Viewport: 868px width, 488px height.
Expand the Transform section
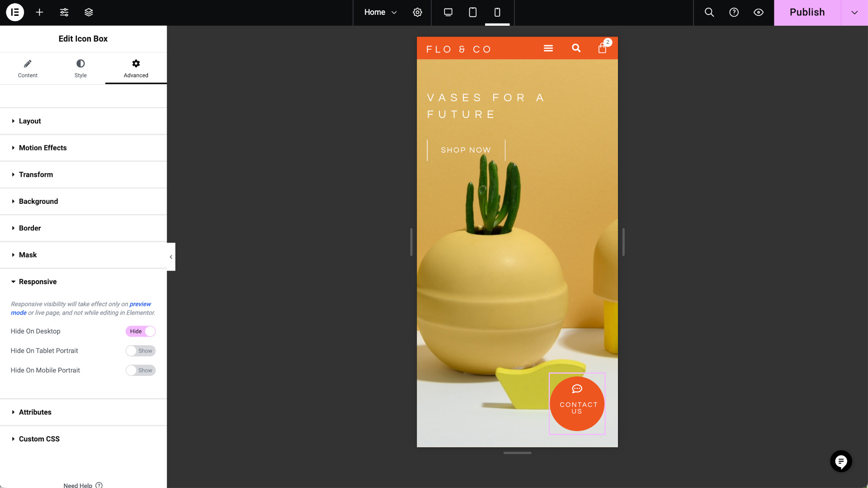click(x=83, y=174)
